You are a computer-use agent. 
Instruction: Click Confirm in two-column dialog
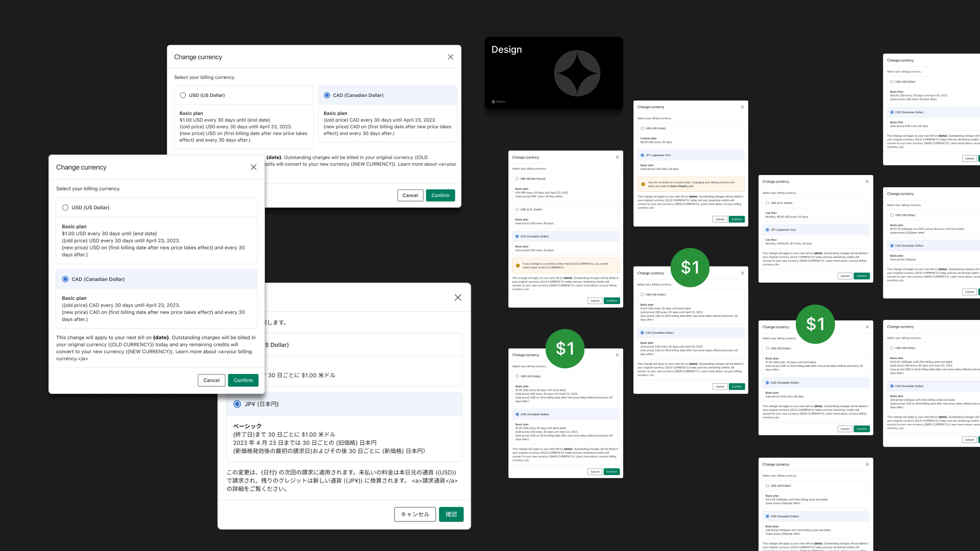[440, 195]
